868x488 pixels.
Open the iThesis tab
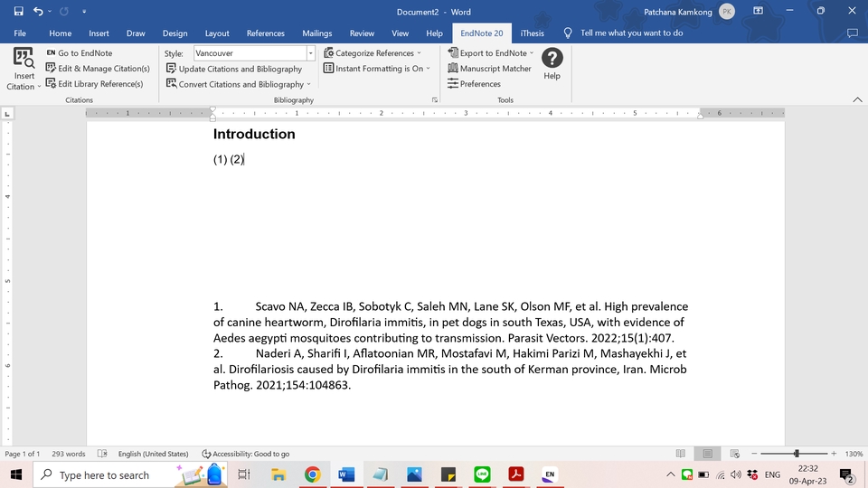(532, 33)
